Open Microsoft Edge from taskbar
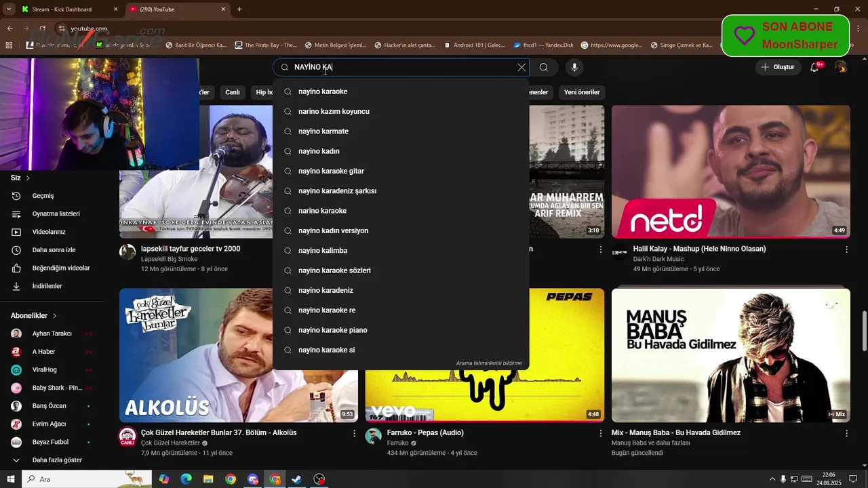Image resolution: width=868 pixels, height=488 pixels. pyautogui.click(x=186, y=479)
